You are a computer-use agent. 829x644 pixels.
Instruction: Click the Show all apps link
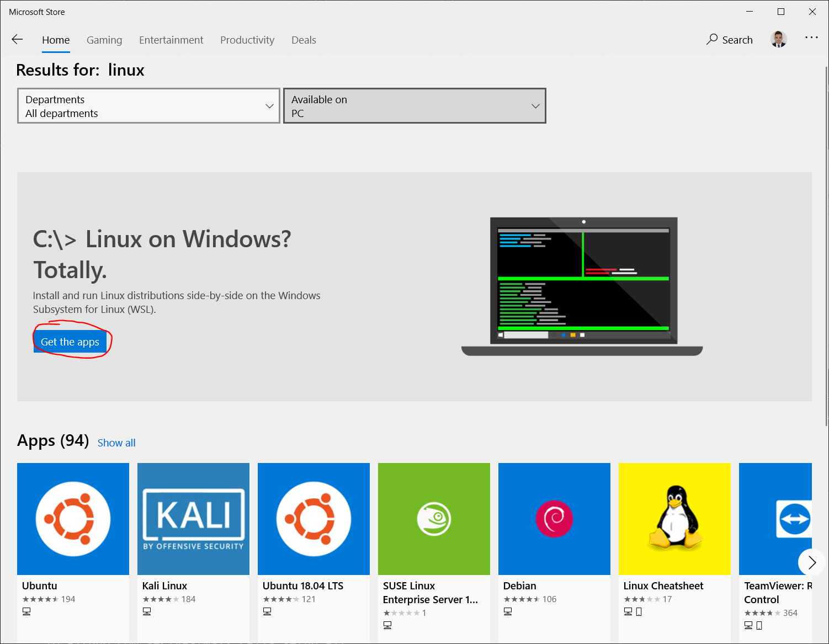pos(116,443)
